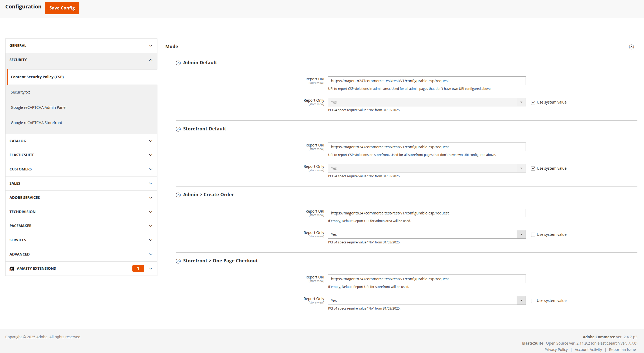Toggle Use system value for Storefront Default Report Only
The image size is (644, 353).
tap(533, 168)
